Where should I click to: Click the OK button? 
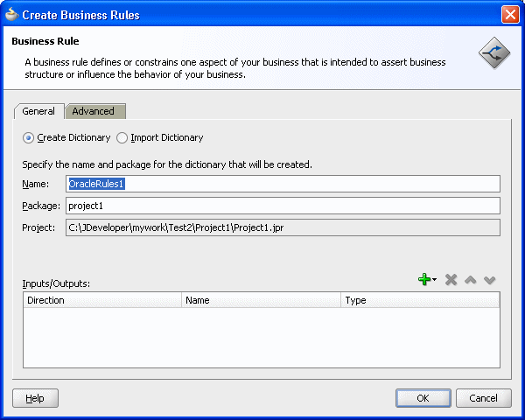click(423, 398)
